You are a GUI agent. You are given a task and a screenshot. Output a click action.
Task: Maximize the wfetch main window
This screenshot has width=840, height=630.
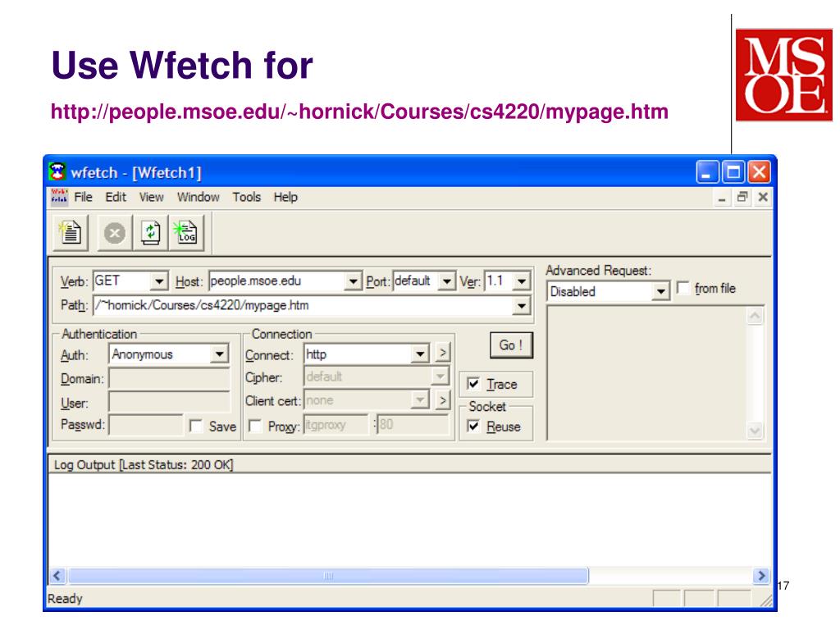[x=733, y=172]
